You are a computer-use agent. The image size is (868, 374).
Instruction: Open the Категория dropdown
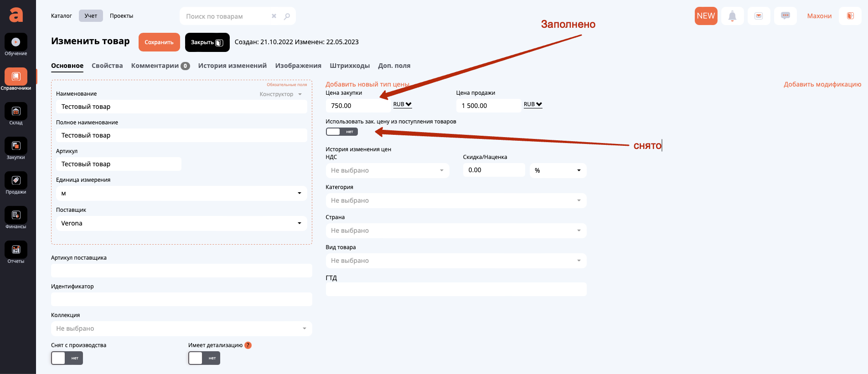point(456,200)
